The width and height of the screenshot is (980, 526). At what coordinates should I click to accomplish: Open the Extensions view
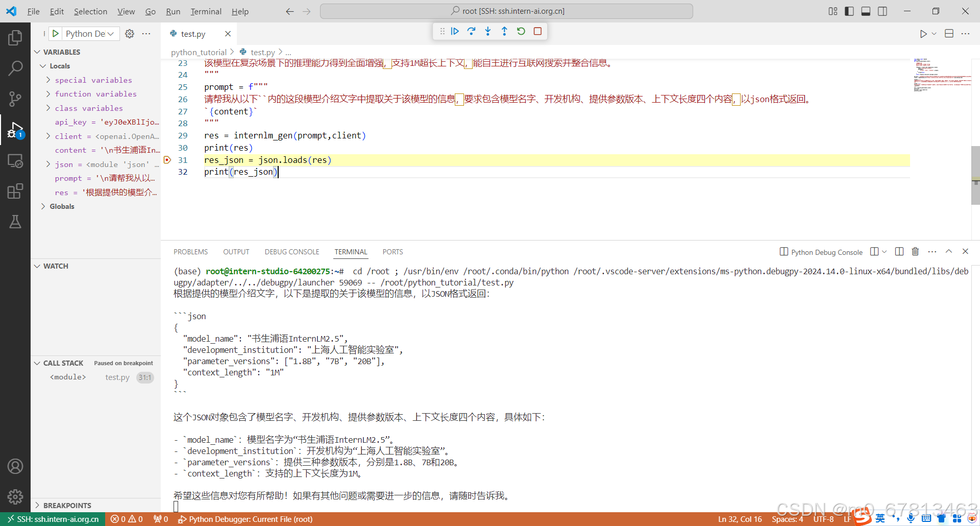(15, 190)
